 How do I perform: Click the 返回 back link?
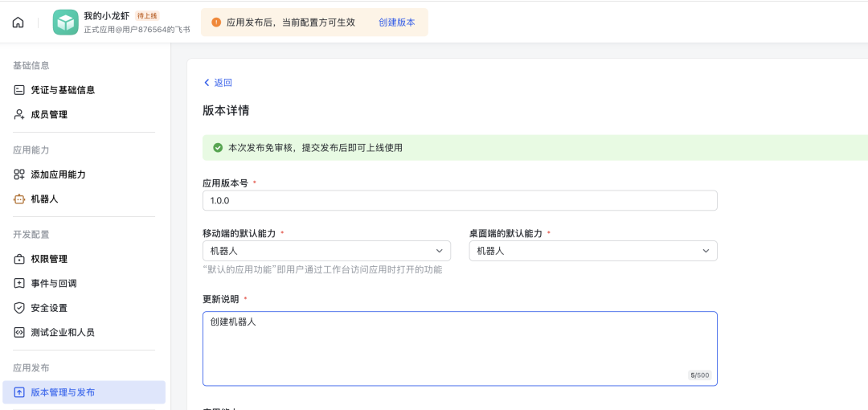pos(223,83)
